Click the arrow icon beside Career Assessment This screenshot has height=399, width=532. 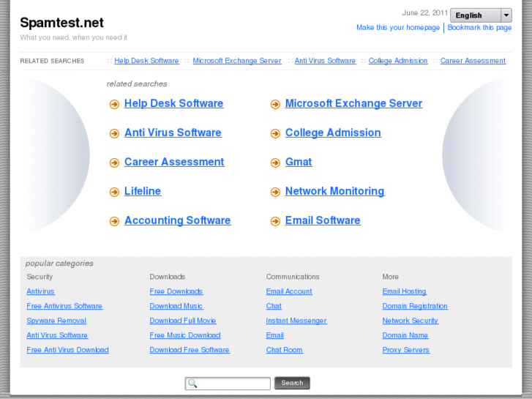[x=114, y=163]
